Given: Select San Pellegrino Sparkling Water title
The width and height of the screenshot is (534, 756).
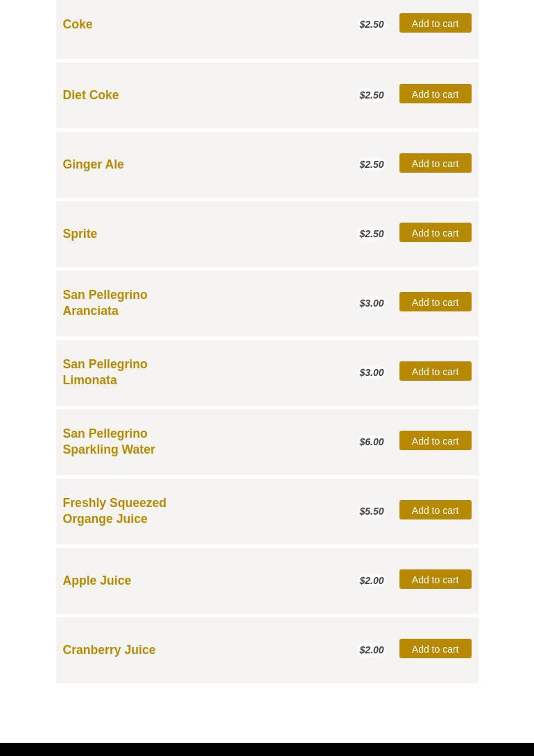Looking at the screenshot, I should pyautogui.click(x=109, y=441).
